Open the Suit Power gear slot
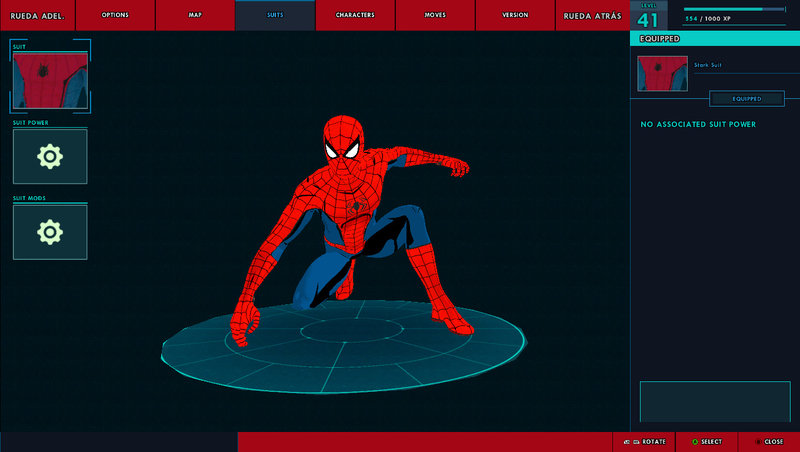The image size is (800, 452). coord(50,156)
